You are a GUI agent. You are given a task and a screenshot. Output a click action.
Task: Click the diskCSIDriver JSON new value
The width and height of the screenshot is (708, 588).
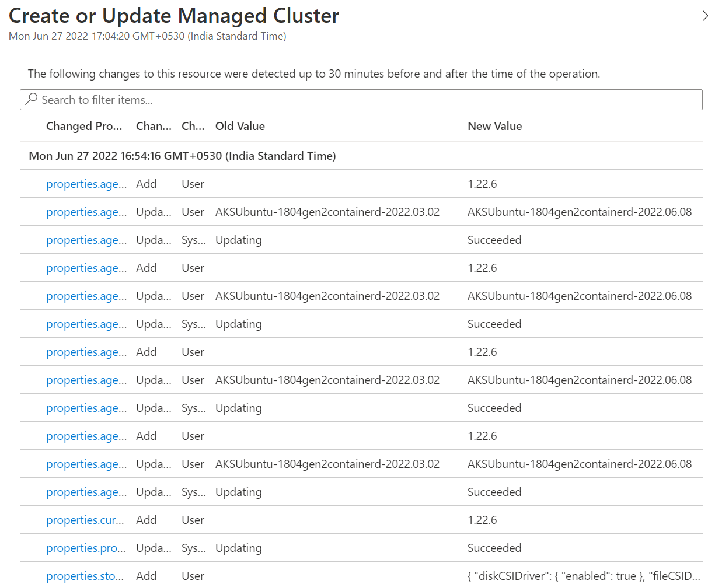584,576
